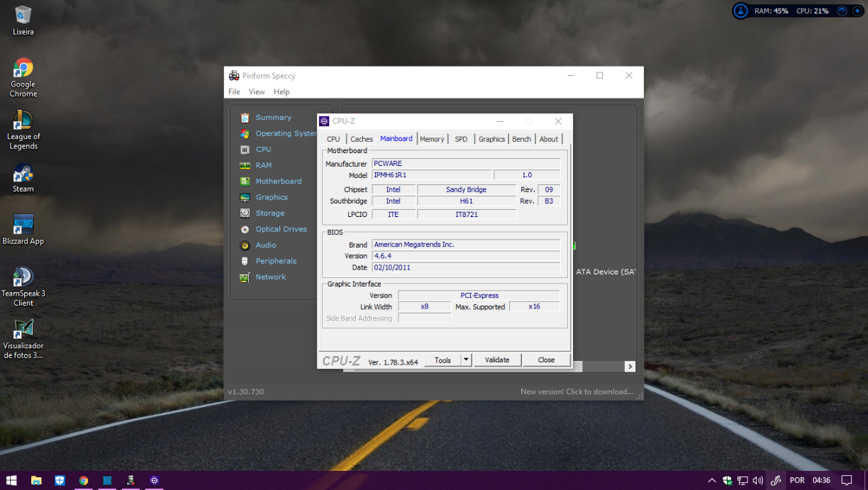
Task: Click the Storage drive icon in Speccy
Action: [x=245, y=213]
